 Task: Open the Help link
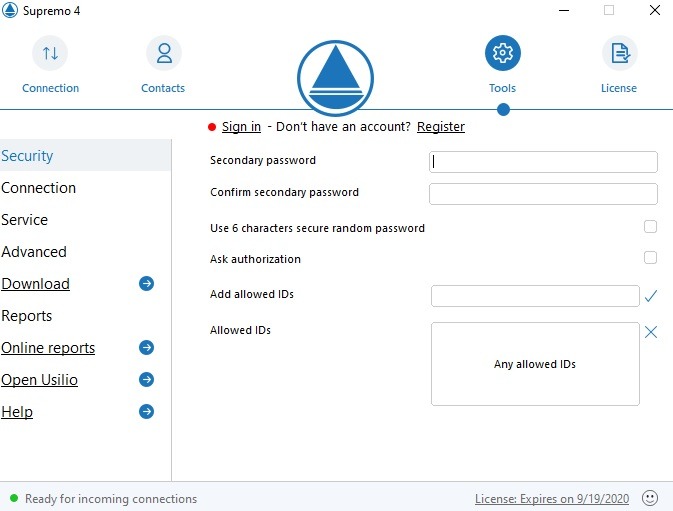point(17,412)
